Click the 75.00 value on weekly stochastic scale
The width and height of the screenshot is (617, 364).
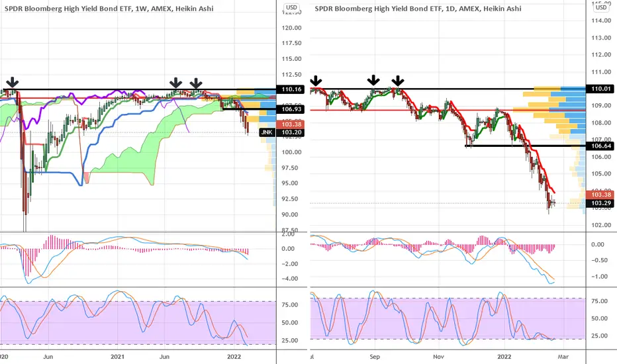coord(290,305)
